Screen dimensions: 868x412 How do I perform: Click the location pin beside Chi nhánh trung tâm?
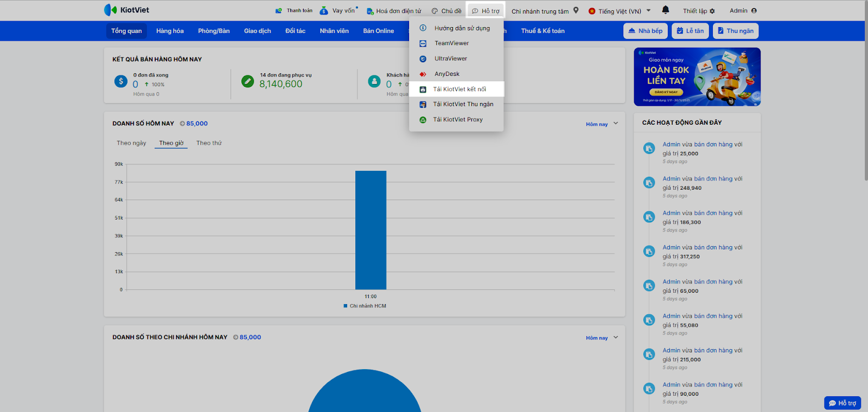[x=576, y=10]
